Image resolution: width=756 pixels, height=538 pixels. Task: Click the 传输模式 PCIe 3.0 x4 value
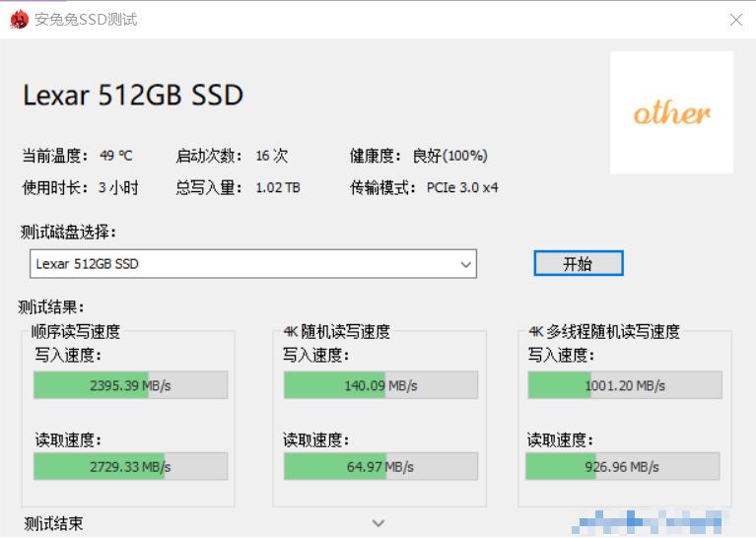click(x=461, y=187)
